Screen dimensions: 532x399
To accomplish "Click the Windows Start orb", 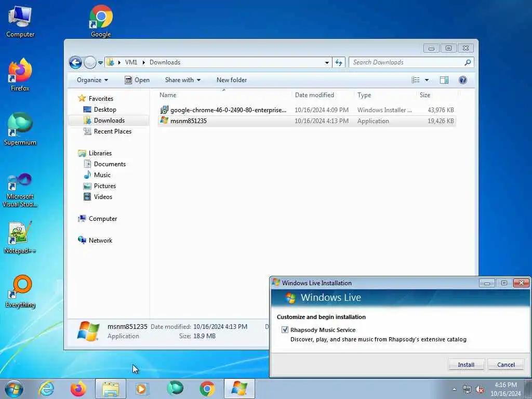I will click(x=14, y=389).
